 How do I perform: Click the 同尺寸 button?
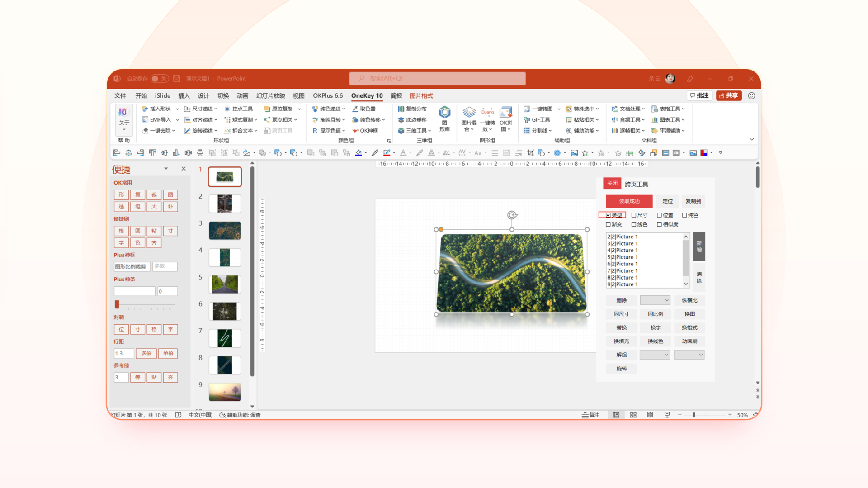point(621,314)
